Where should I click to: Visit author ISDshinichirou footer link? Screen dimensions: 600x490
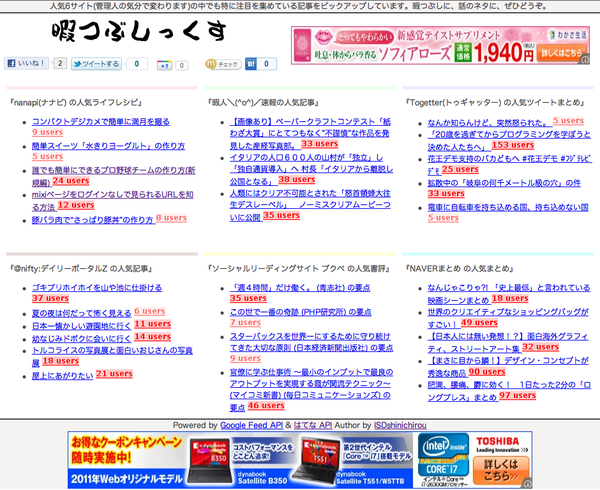400,425
